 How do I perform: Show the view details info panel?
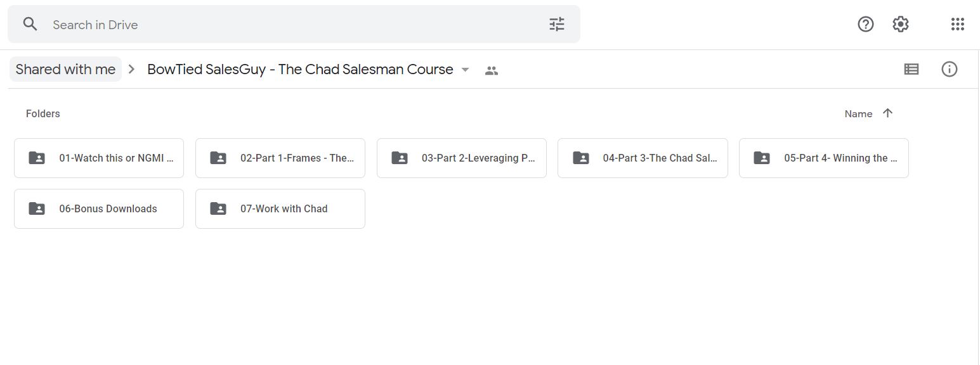point(949,69)
